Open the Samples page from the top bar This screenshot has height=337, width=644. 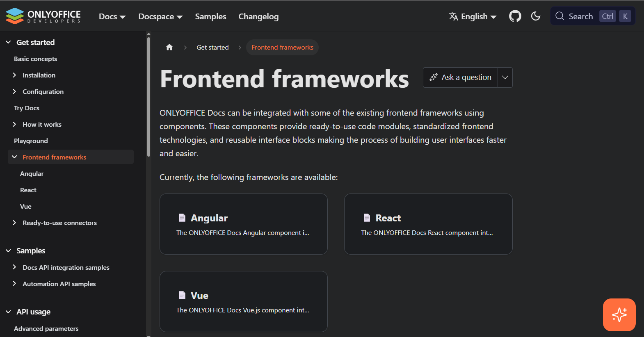click(210, 16)
